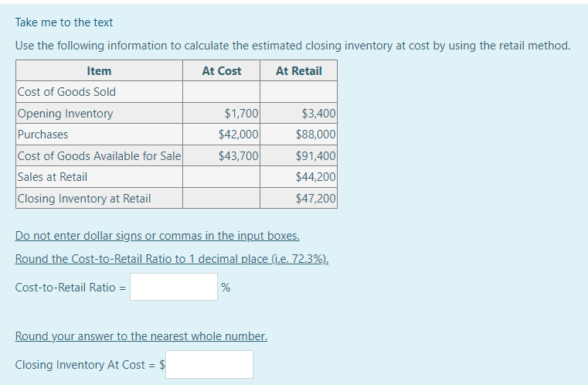
Task: Click the 'Use the following information' question sentence
Action: click(293, 46)
